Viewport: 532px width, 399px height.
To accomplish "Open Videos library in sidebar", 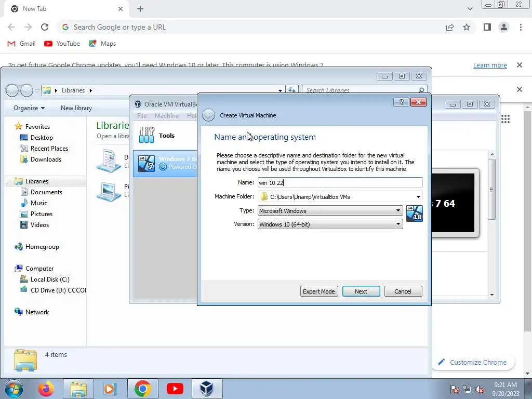I will pyautogui.click(x=39, y=224).
